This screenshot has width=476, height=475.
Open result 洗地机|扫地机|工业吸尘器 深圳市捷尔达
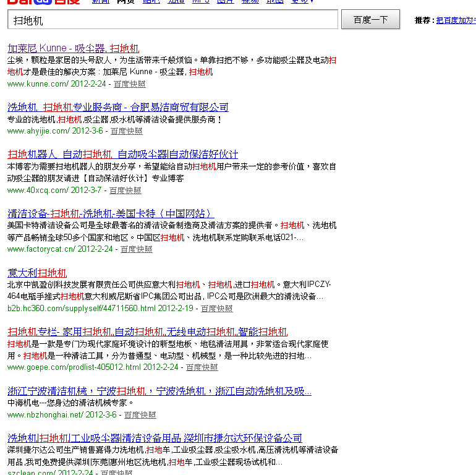(155, 438)
